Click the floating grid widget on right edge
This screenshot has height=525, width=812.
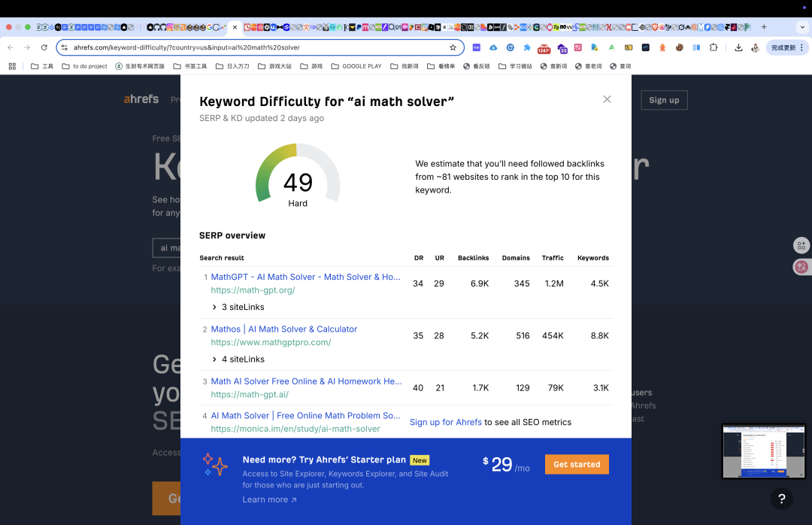pyautogui.click(x=801, y=245)
